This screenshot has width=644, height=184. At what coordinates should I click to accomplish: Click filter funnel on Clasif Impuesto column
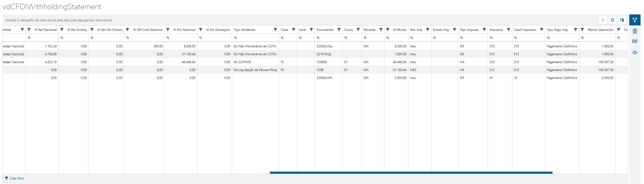[x=541, y=30]
